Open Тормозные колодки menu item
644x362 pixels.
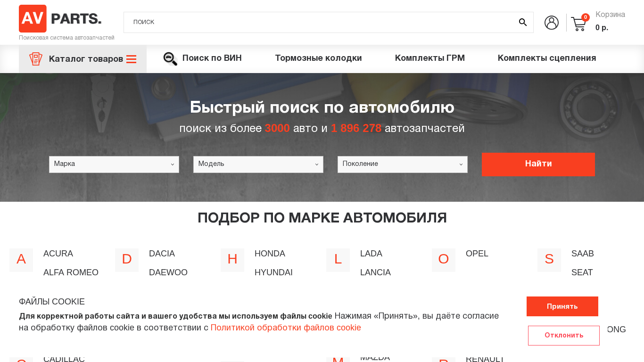coord(318,58)
